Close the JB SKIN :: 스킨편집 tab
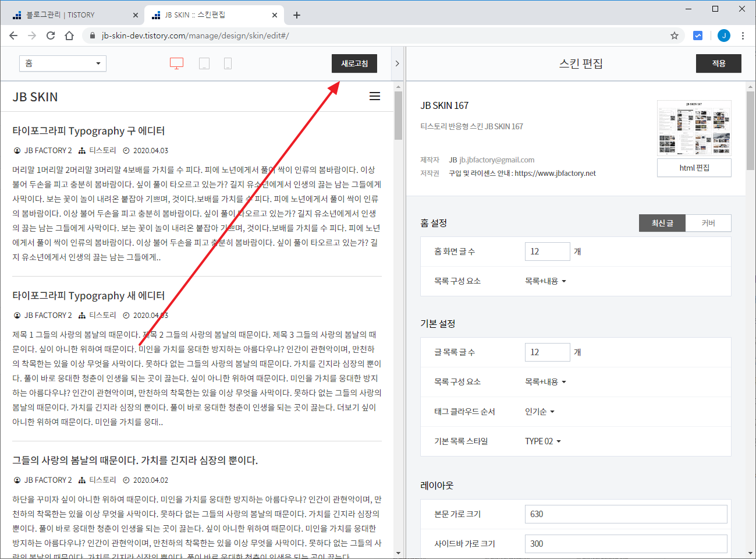The height and width of the screenshot is (559, 756). pos(275,15)
